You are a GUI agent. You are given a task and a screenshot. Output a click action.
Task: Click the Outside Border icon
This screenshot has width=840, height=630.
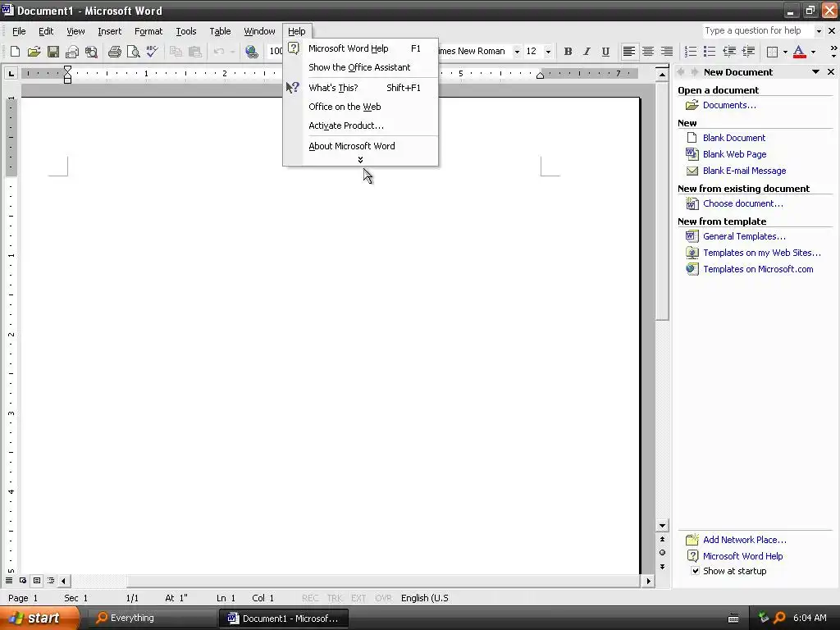(773, 52)
